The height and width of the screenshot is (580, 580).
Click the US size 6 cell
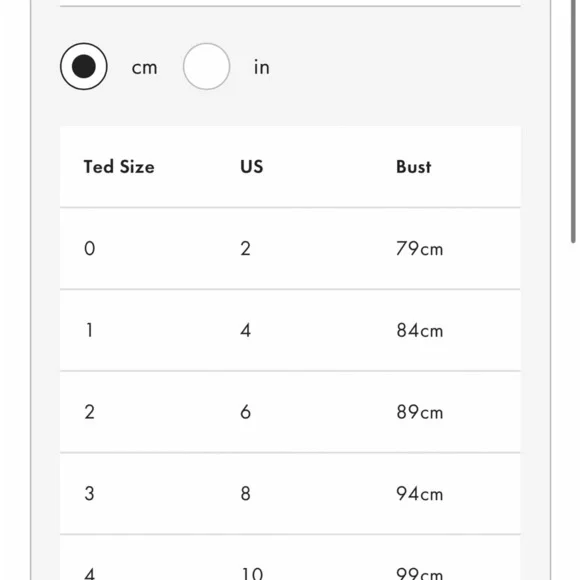coord(246,412)
